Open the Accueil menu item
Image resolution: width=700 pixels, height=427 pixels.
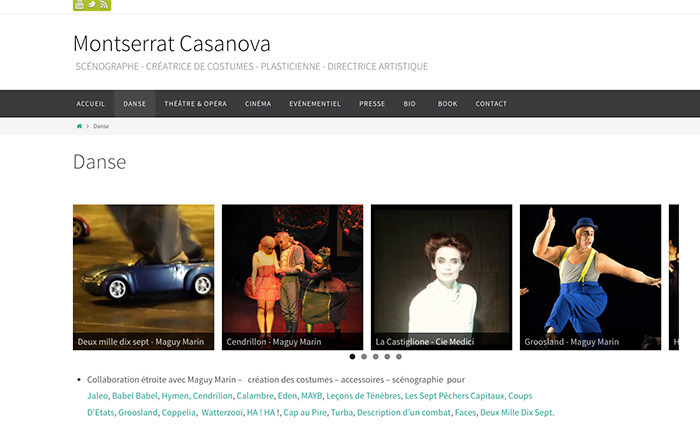(x=91, y=104)
